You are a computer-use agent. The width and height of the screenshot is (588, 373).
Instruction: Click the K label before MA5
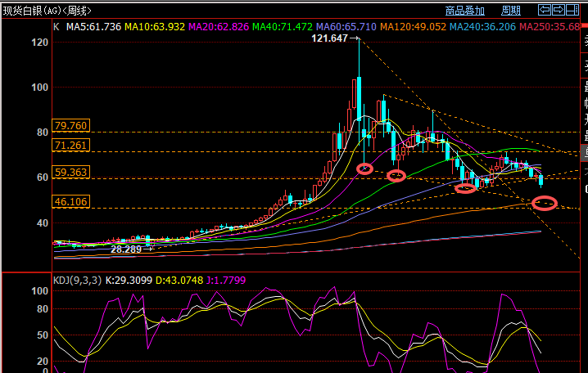(x=57, y=27)
